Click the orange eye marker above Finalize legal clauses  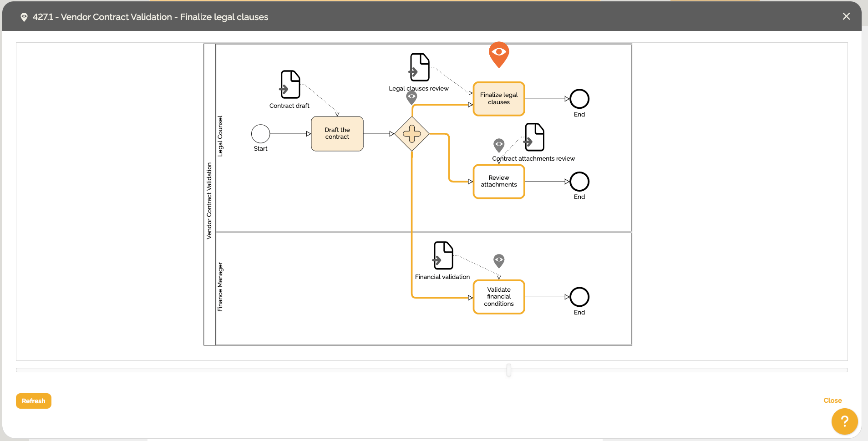pyautogui.click(x=499, y=53)
